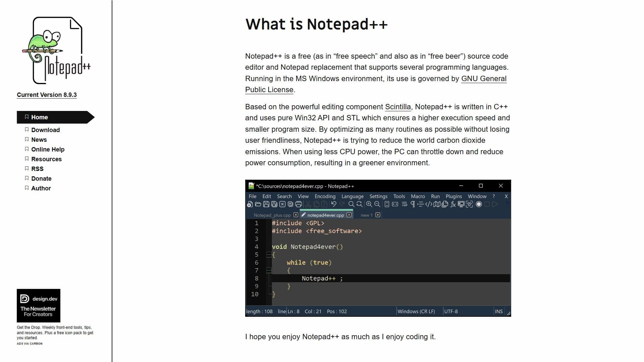Open the Search menu
The width and height of the screenshot is (644, 362).
pyautogui.click(x=284, y=196)
